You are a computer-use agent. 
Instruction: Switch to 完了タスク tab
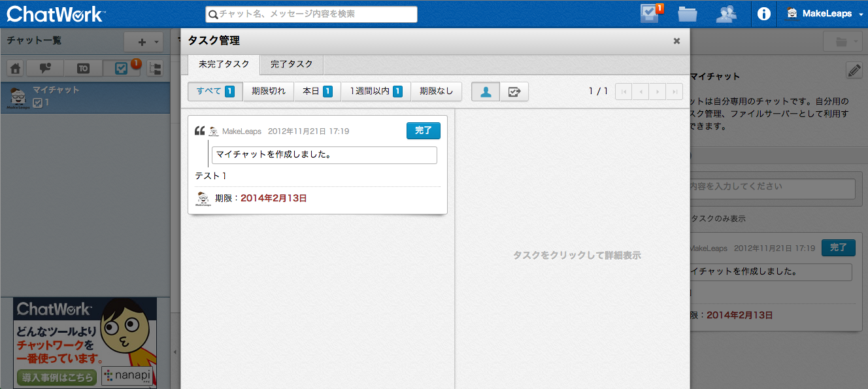click(292, 64)
